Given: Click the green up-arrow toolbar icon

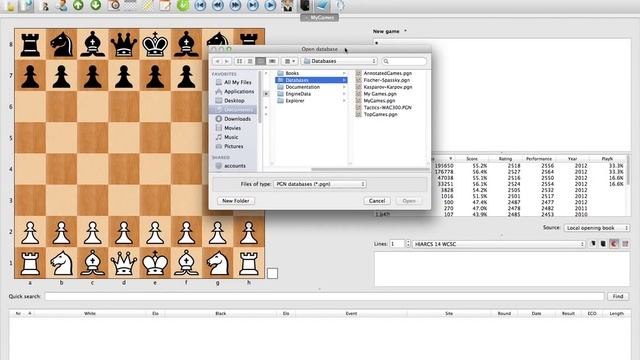Looking at the screenshot, I should tap(78, 5).
